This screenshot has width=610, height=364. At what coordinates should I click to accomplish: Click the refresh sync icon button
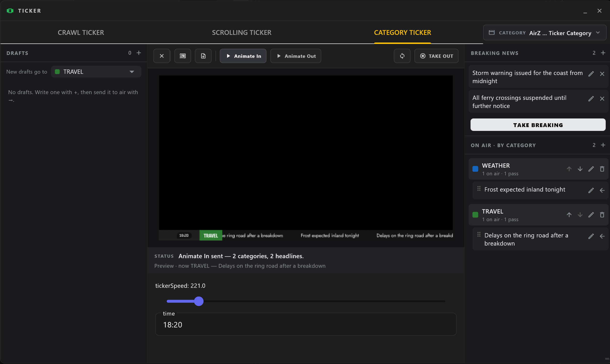point(402,56)
